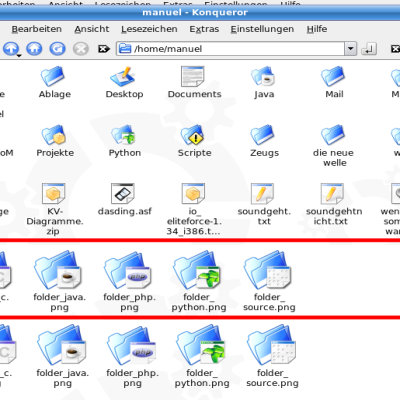
Task: Open the Projekte folder
Action: pos(55,141)
